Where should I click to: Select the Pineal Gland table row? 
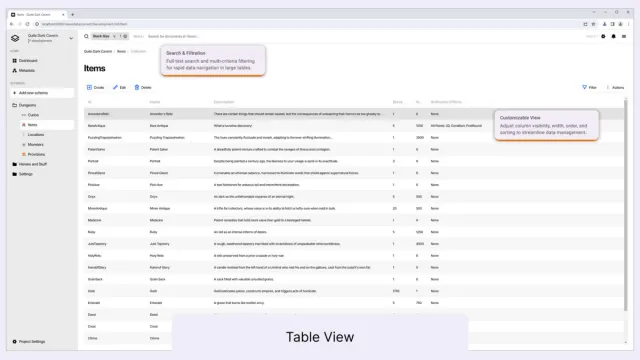point(353,173)
